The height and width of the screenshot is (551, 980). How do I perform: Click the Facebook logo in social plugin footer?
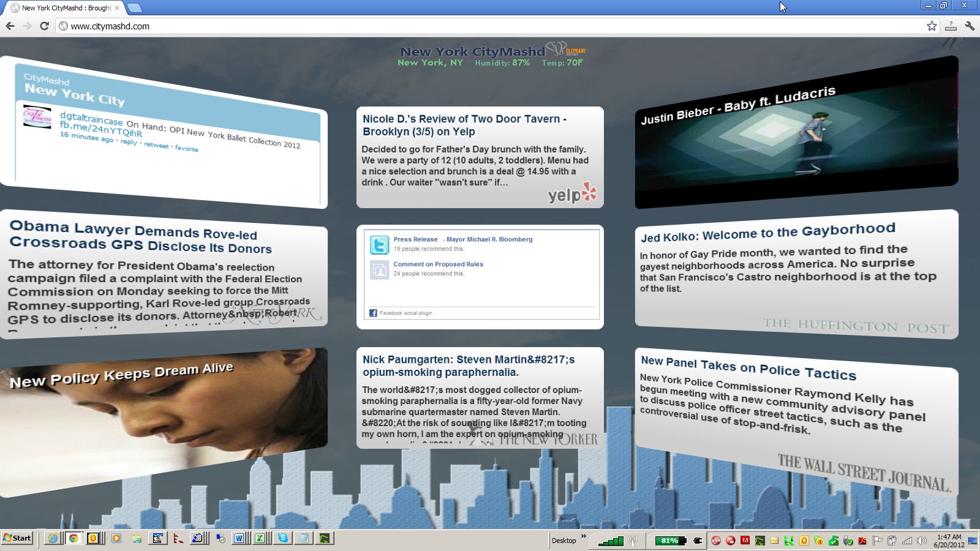pyautogui.click(x=373, y=313)
